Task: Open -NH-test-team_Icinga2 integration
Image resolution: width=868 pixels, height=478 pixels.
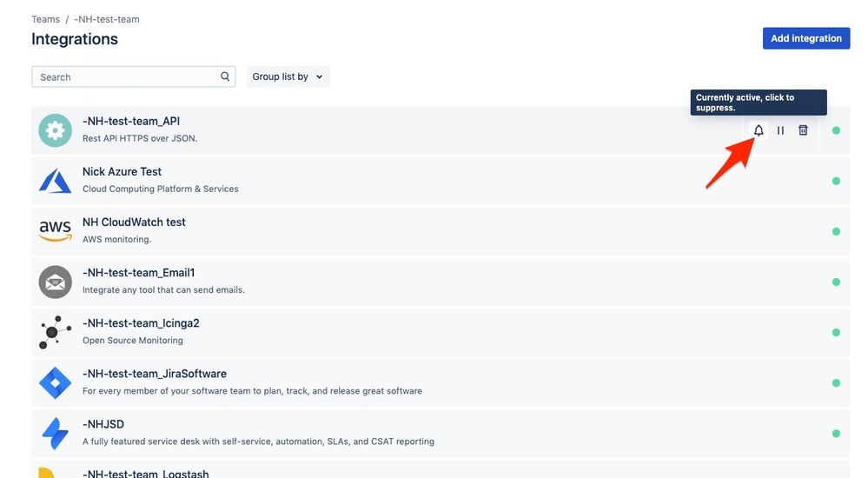Action: tap(141, 323)
